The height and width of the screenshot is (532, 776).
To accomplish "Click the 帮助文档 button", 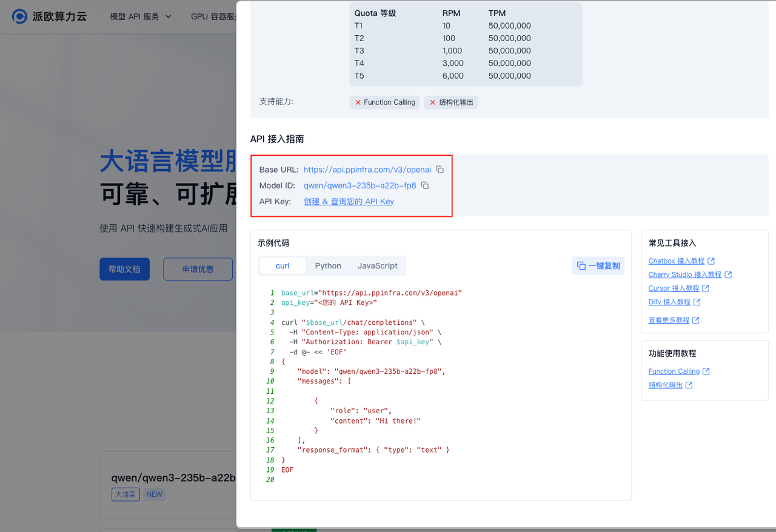I will coord(124,269).
